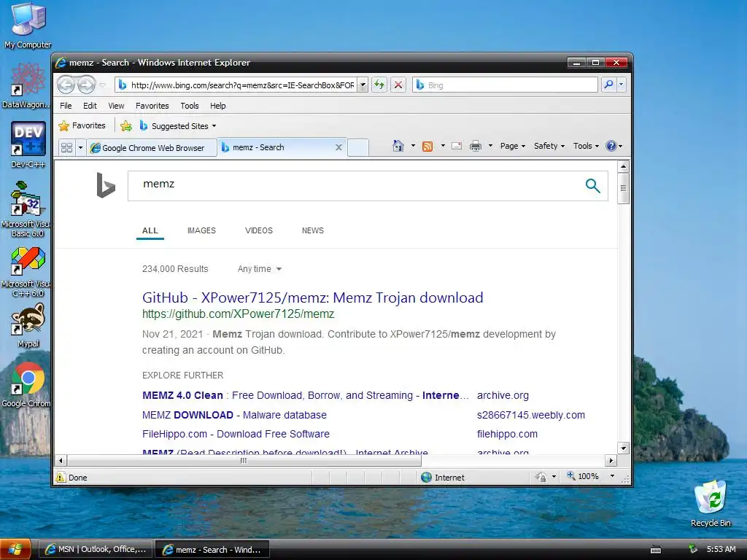
Task: Open the Favorites menu in the menu bar
Action: click(x=152, y=106)
